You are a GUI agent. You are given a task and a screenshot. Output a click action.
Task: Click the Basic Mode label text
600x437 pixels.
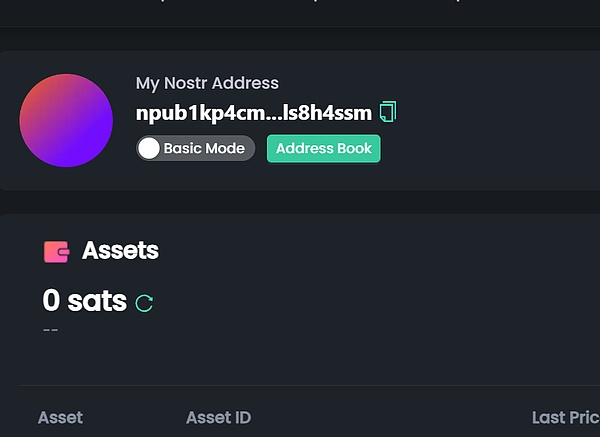(204, 149)
